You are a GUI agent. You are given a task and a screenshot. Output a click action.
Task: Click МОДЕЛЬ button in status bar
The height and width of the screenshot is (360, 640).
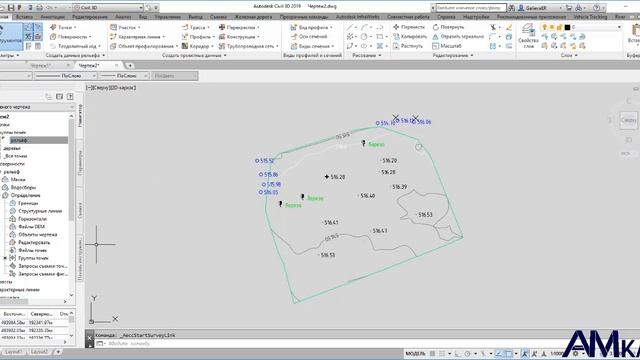click(415, 353)
